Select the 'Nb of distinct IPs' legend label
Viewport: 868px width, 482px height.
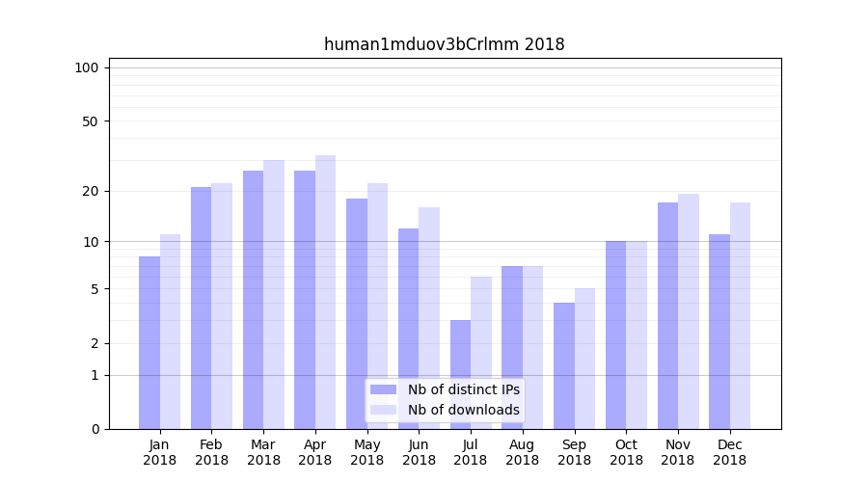tap(463, 389)
